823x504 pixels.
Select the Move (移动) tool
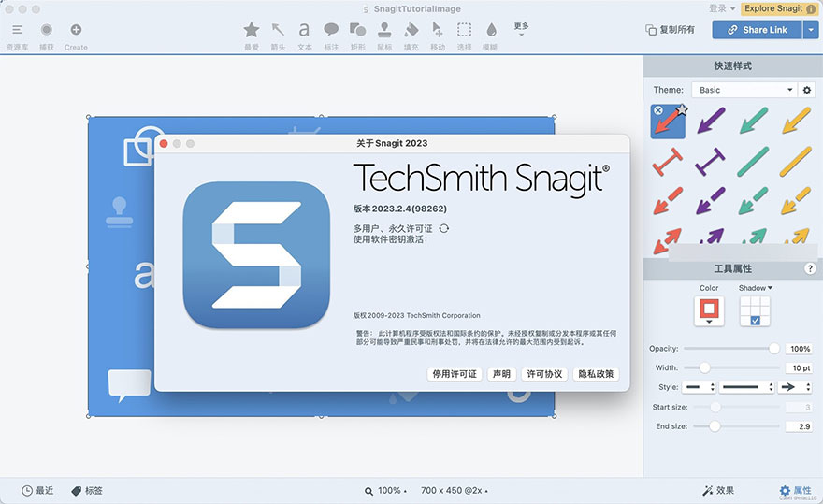(x=438, y=30)
